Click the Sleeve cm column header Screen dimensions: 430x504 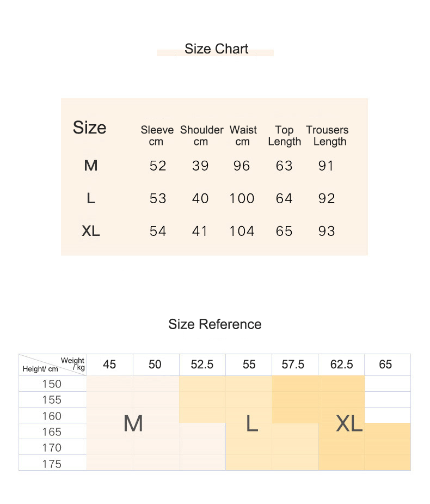(x=157, y=136)
